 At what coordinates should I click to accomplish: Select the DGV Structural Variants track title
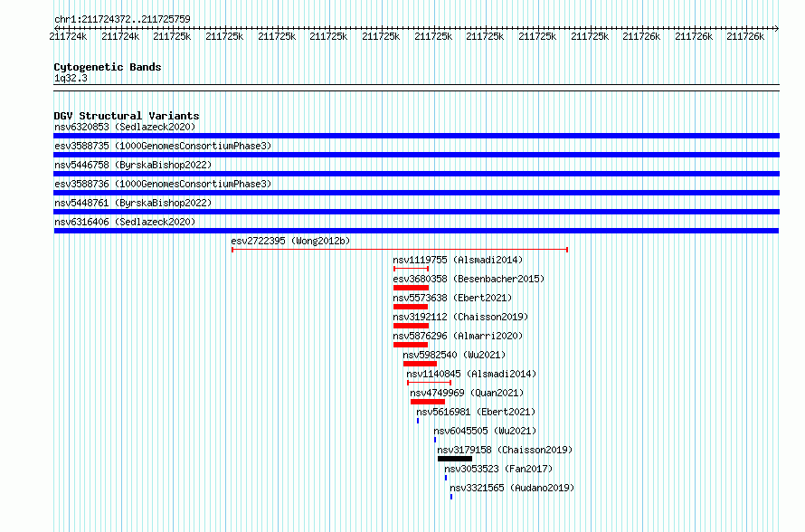tap(127, 116)
